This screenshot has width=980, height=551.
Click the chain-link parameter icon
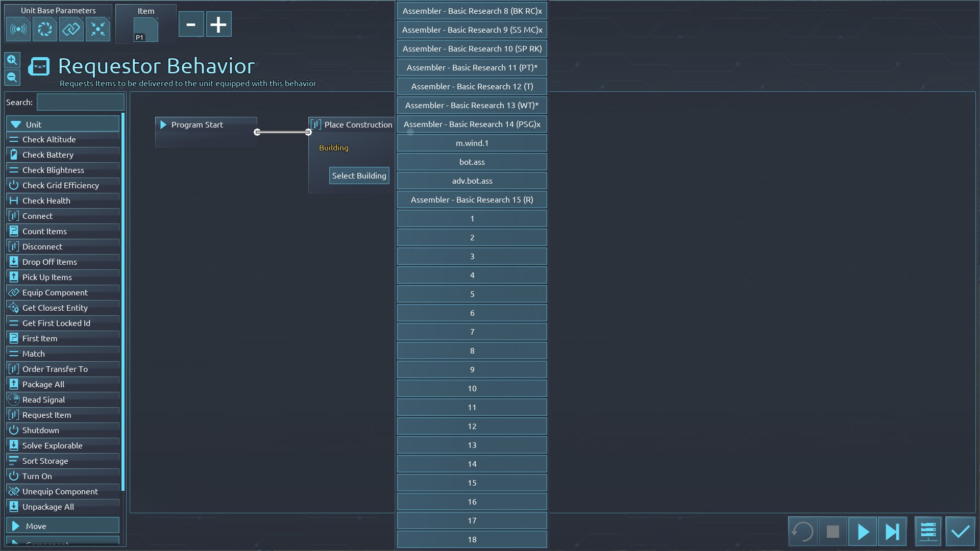pos(71,29)
